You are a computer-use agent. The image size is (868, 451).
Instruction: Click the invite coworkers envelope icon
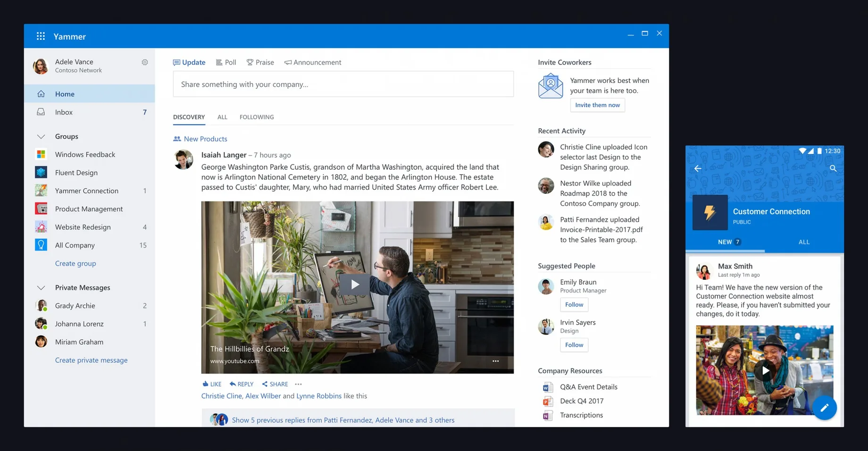(x=551, y=86)
